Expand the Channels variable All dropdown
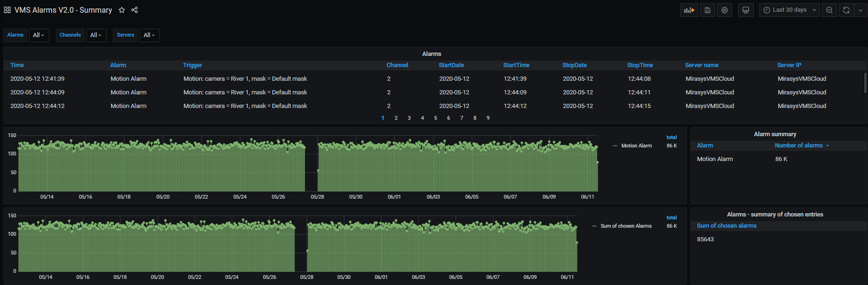Screen dimensions: 868x285 [96, 35]
